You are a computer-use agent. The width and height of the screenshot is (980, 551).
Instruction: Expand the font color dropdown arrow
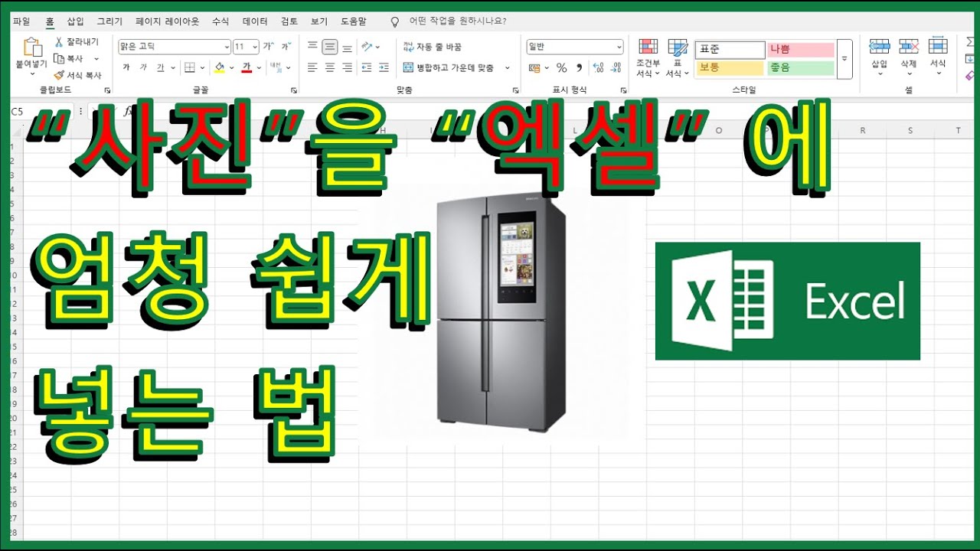click(259, 67)
